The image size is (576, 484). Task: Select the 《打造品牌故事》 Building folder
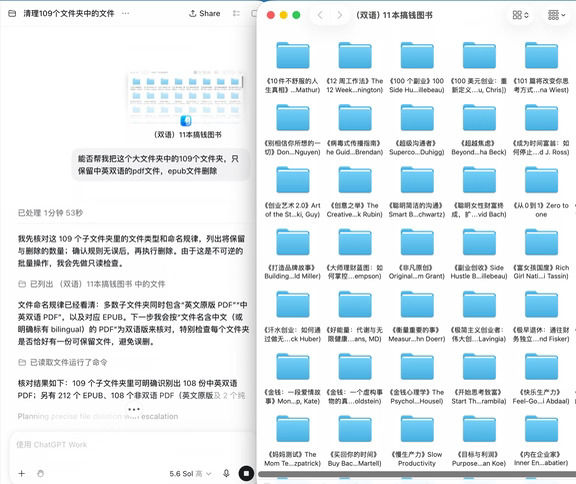[293, 242]
